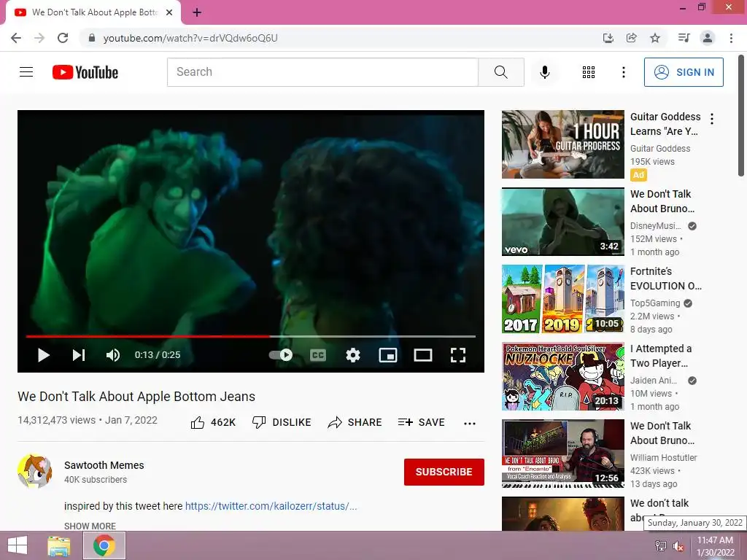Enable miniplayer mode
The width and height of the screenshot is (747, 560).
click(388, 355)
